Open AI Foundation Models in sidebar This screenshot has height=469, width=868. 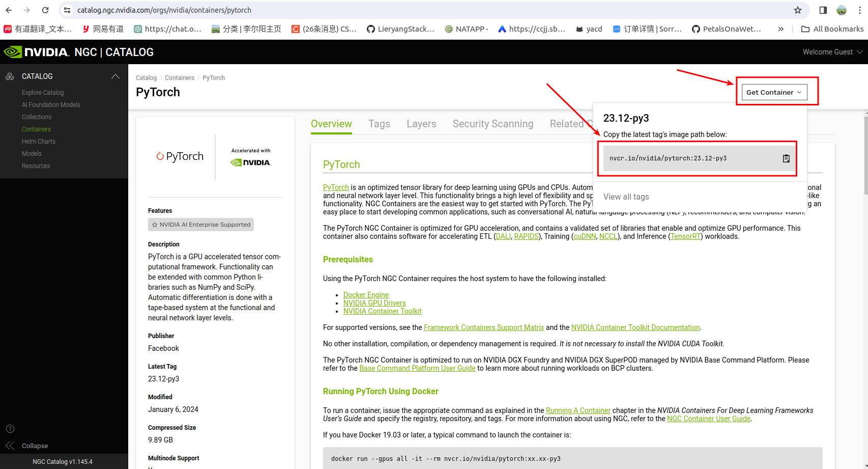[x=51, y=105]
